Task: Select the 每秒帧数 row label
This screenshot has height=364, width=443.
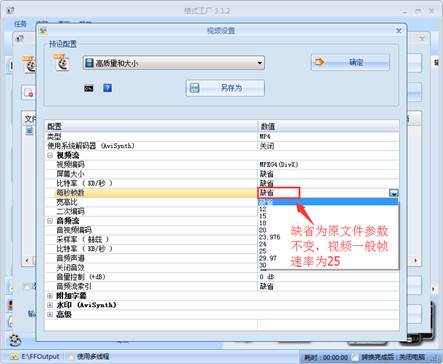Action: pyautogui.click(x=70, y=193)
